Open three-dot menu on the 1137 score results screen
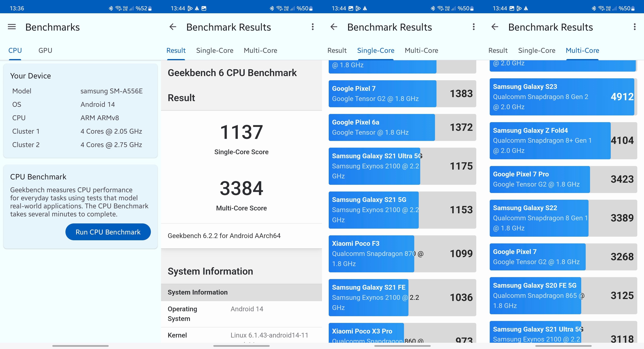This screenshot has height=349, width=644. [x=312, y=27]
